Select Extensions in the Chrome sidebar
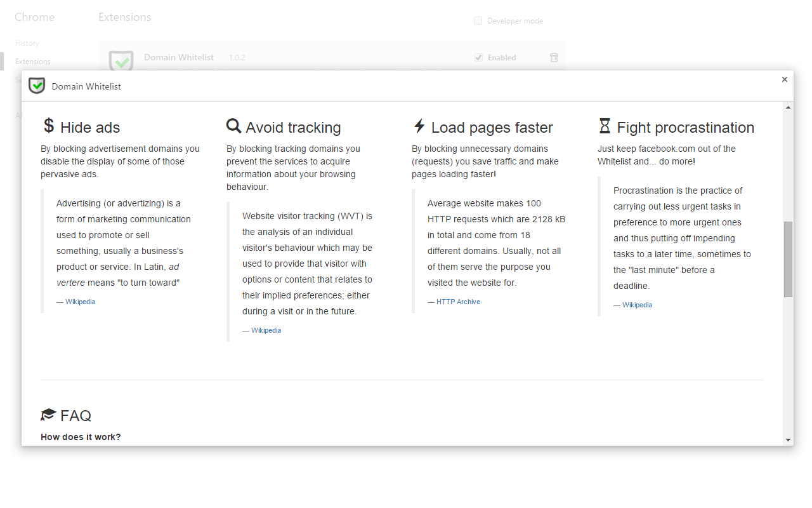Screen dimensions: 812x508 tap(33, 62)
